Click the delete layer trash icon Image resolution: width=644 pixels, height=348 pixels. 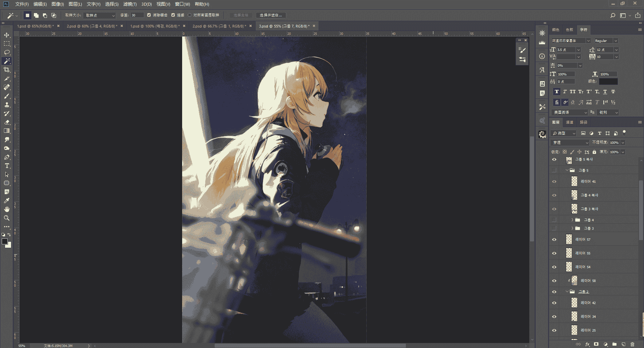(632, 344)
